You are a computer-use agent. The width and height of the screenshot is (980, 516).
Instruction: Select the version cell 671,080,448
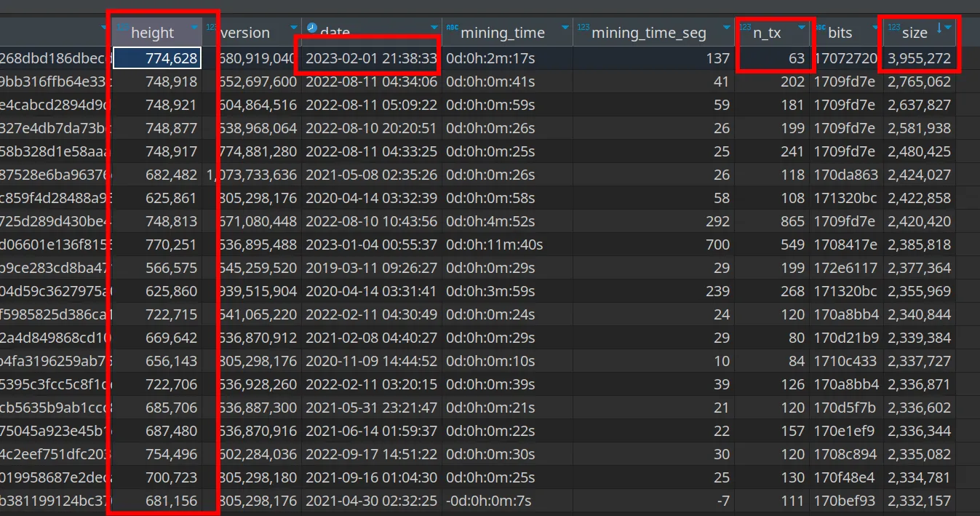[x=251, y=221]
